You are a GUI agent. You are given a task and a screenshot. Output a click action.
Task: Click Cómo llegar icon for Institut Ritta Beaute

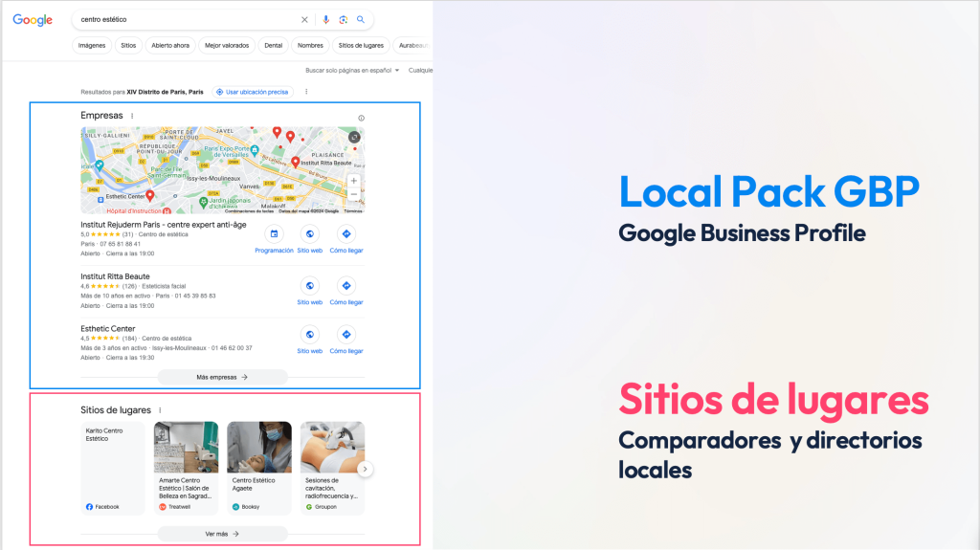346,286
